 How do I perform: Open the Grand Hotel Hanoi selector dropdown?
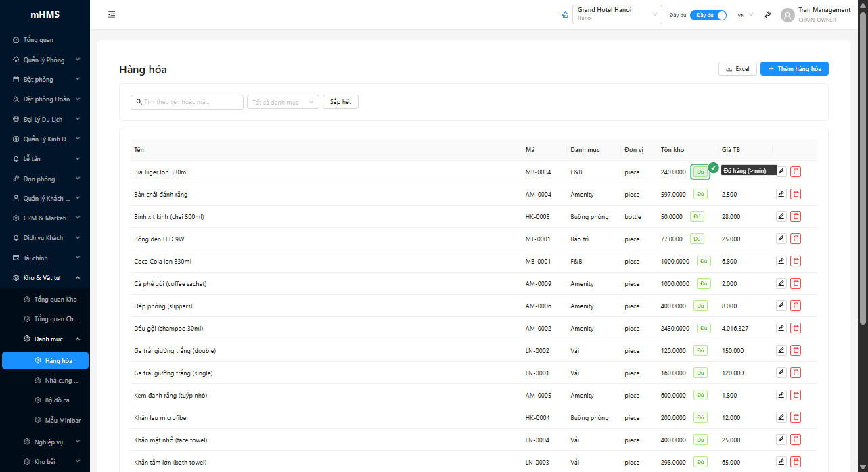coord(616,14)
